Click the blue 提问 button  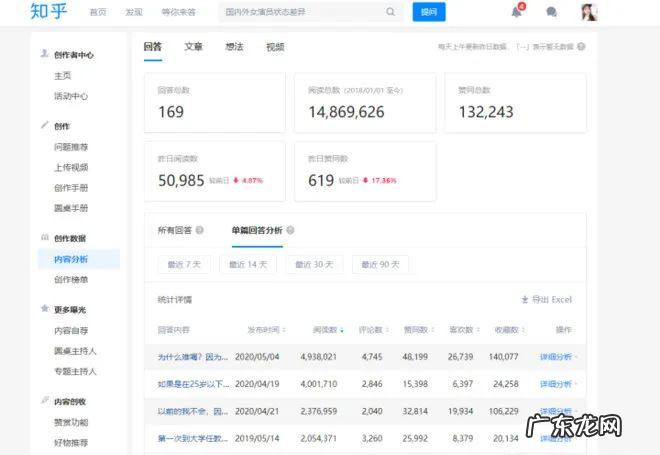pyautogui.click(x=429, y=12)
